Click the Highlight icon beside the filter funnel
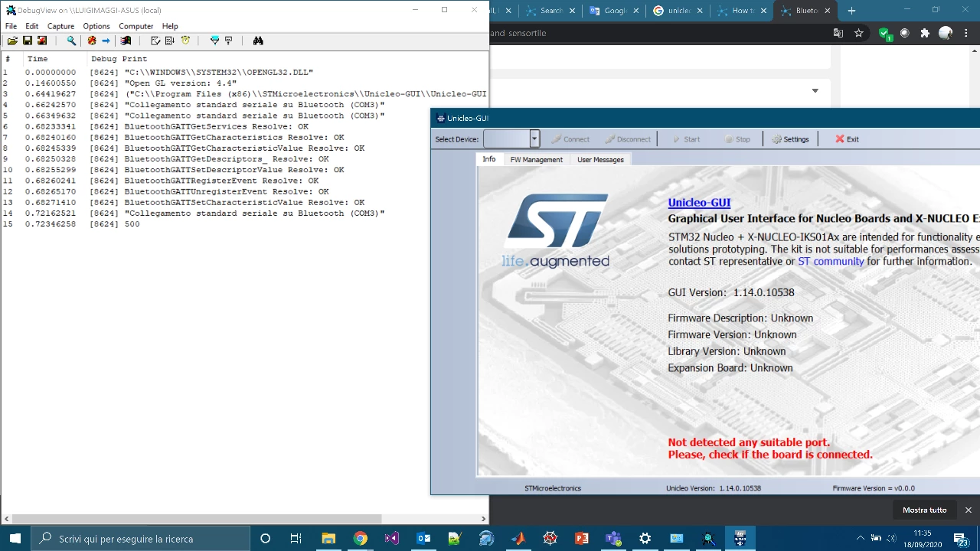Image resolution: width=980 pixels, height=551 pixels. point(228,41)
